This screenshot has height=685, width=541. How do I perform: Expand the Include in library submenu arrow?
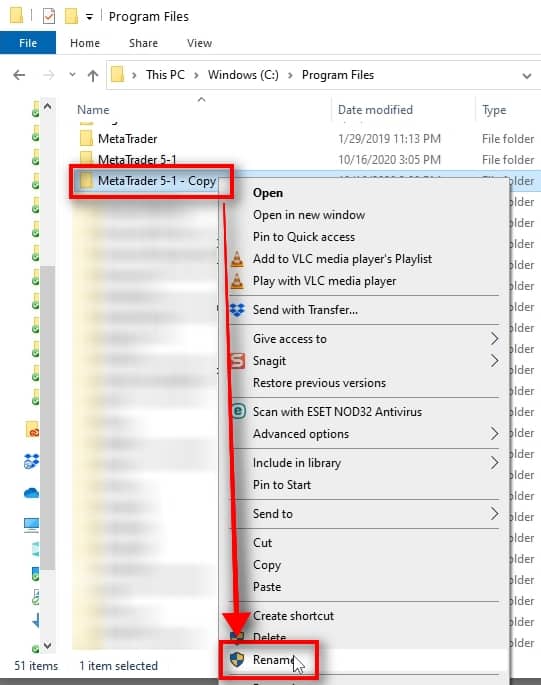[x=494, y=463]
